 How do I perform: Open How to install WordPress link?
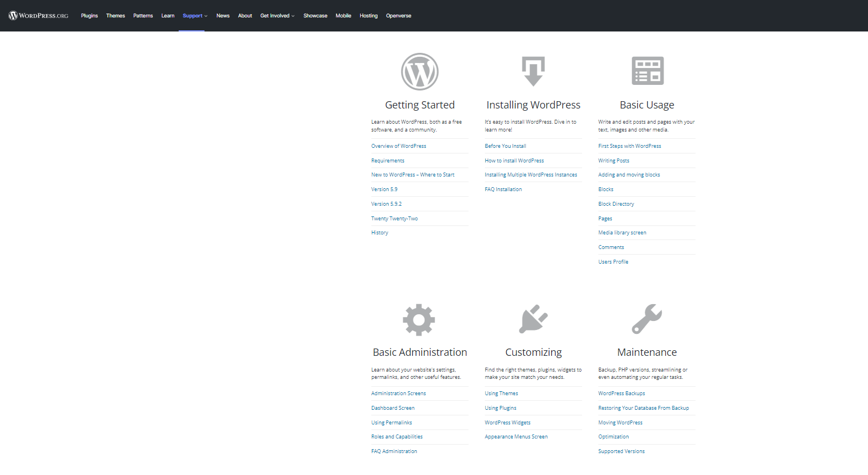click(x=515, y=161)
